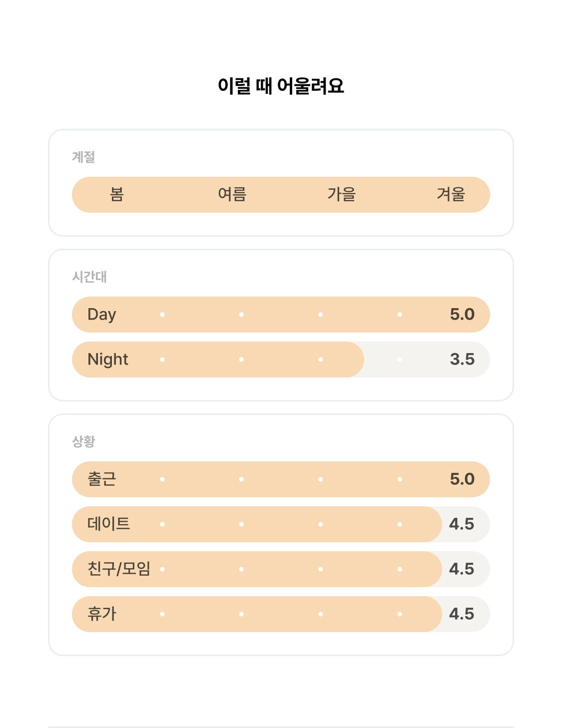The image size is (562, 728).
Task: Click the 상황 section label
Action: (x=83, y=441)
